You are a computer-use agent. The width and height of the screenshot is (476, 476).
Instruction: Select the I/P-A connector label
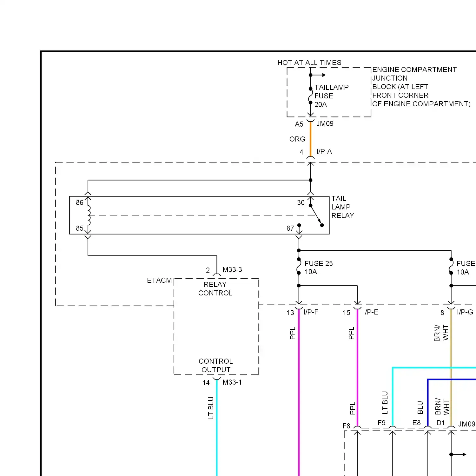coord(324,151)
